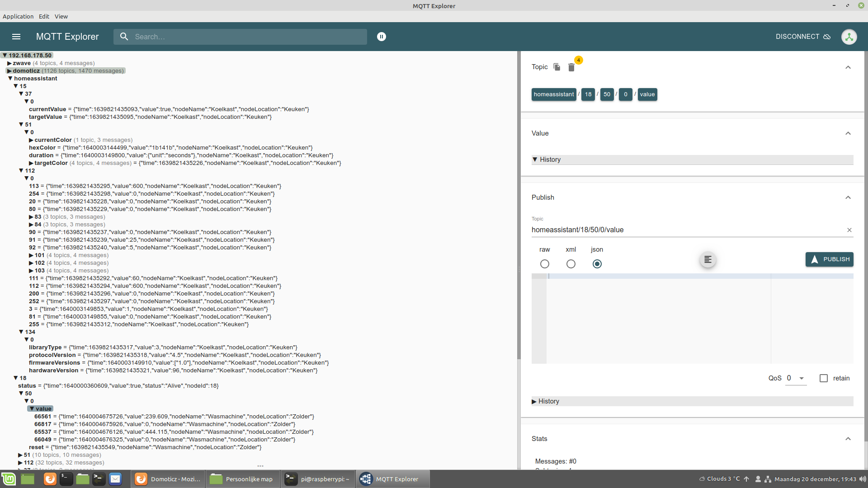Select the 66561 Wasmachine value row

tap(174, 417)
